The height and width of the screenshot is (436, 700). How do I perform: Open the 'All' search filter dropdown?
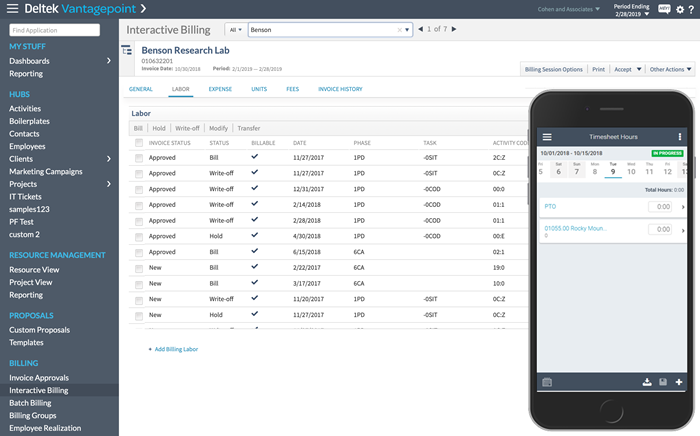pos(236,30)
